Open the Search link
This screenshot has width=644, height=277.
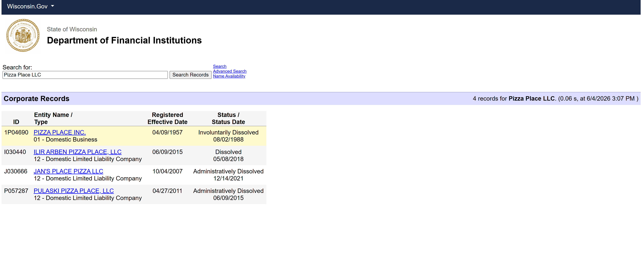point(220,66)
